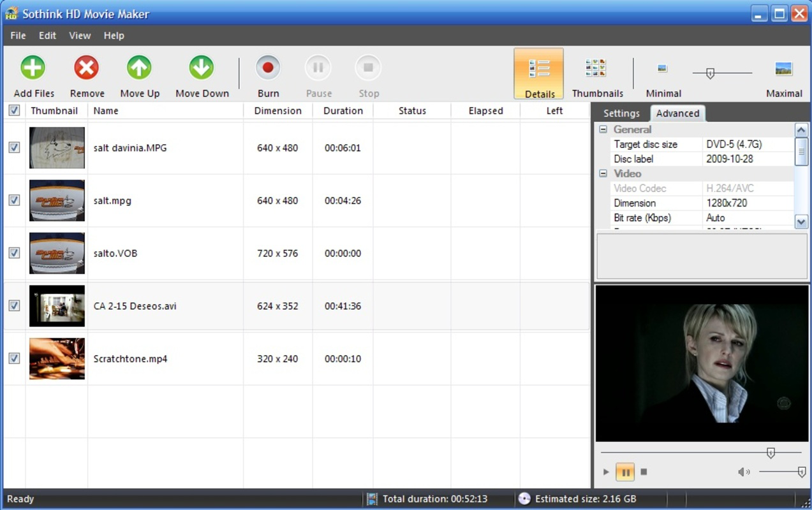Select the CA 2-15 Deseos.avi thumbnail
This screenshot has height=510, width=812.
57,306
